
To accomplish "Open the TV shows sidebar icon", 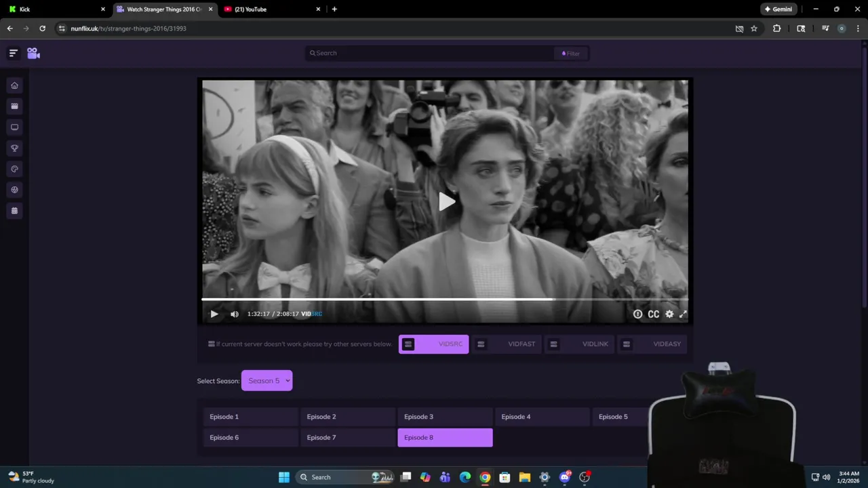I will pos(14,127).
